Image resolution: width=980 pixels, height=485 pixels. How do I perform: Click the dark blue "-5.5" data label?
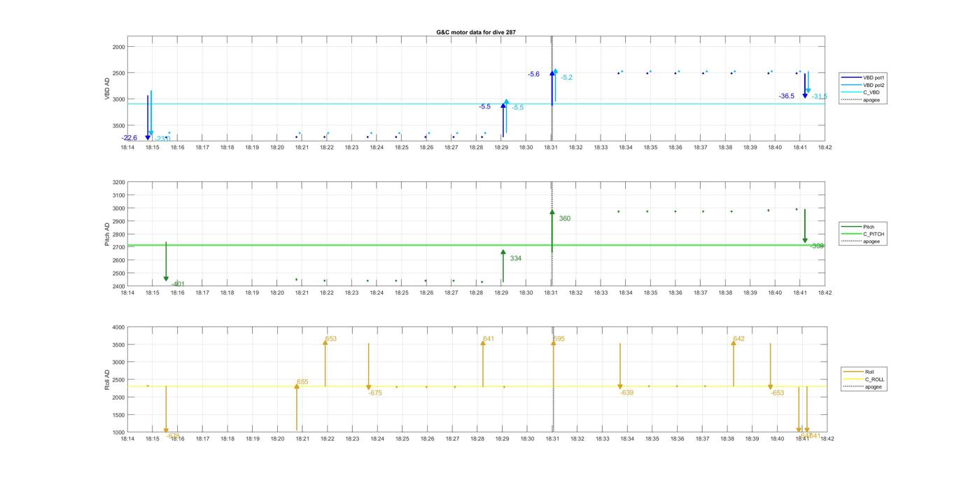click(x=485, y=106)
